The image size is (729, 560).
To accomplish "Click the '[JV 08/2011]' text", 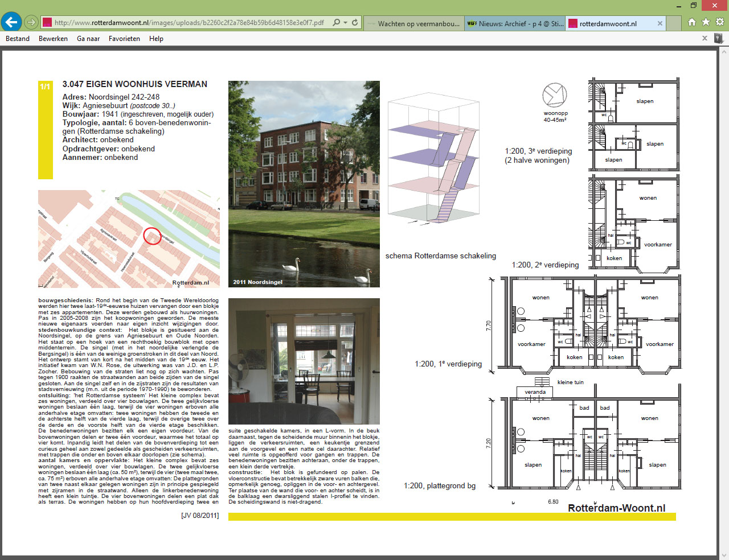I will (x=200, y=516).
